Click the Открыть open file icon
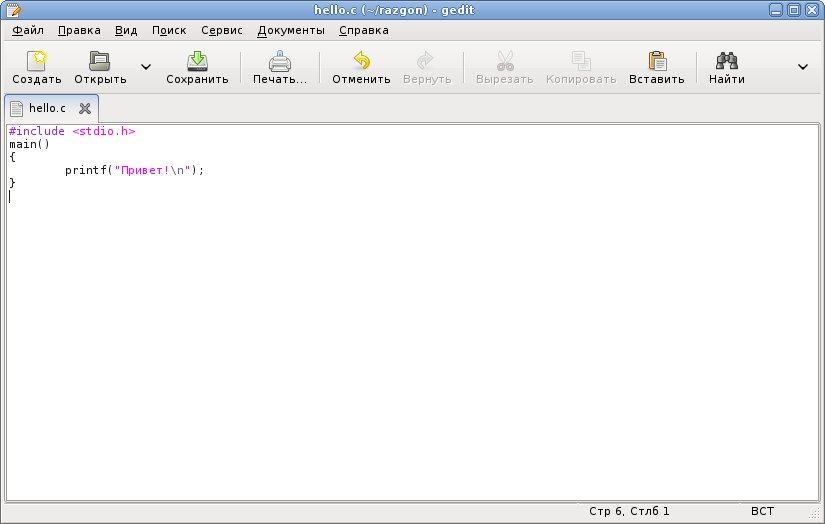The height and width of the screenshot is (524, 825). (99, 61)
